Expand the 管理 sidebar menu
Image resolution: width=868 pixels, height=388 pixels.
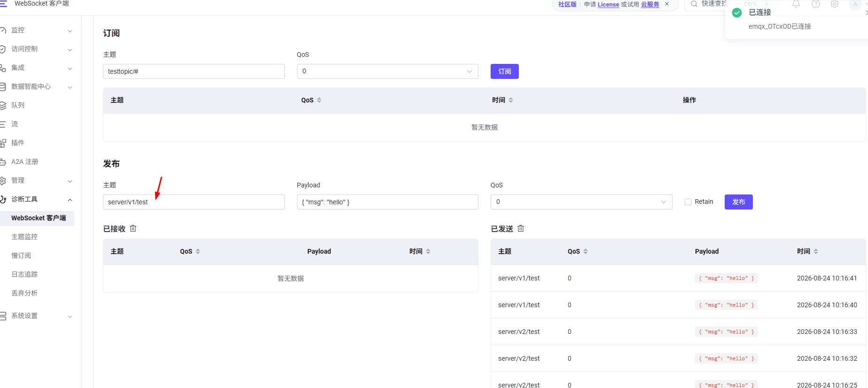point(37,180)
